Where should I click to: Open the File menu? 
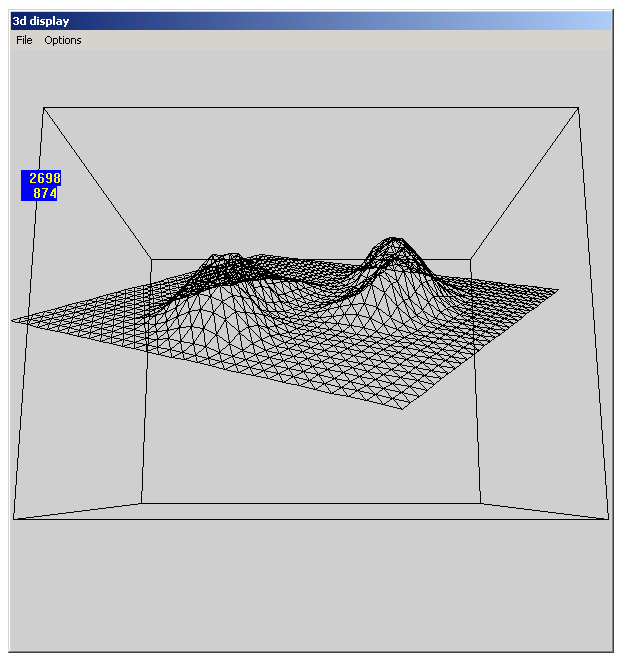24,40
